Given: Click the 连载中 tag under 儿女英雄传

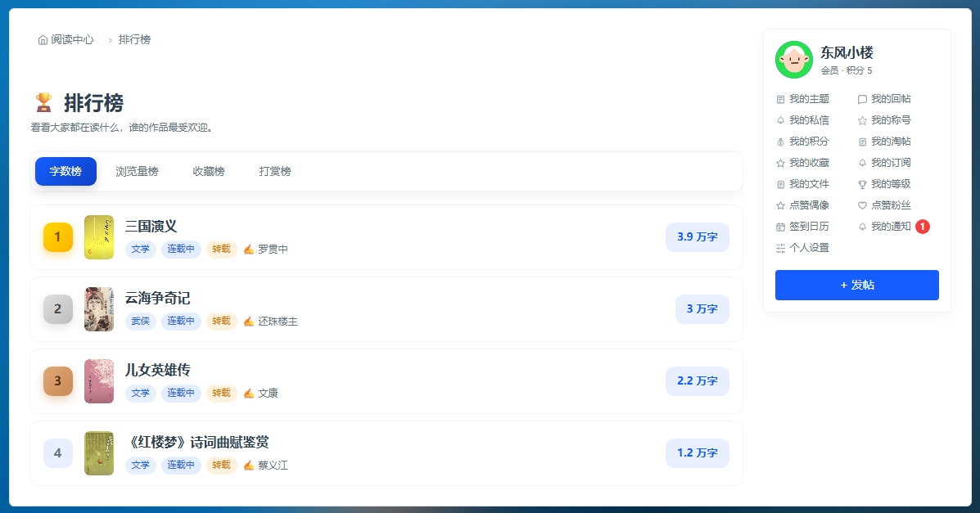Looking at the screenshot, I should [x=181, y=393].
